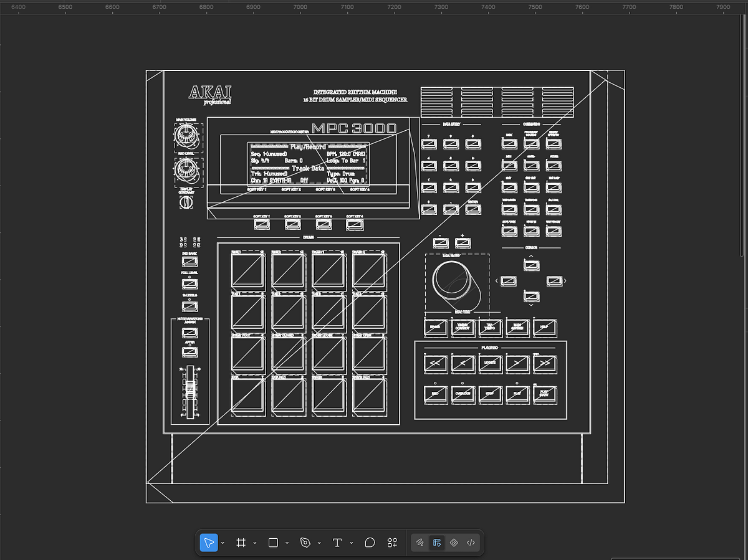Screen dimensions: 748x560
Task: Select the PLAY START button drawing
Action: (x=545, y=394)
